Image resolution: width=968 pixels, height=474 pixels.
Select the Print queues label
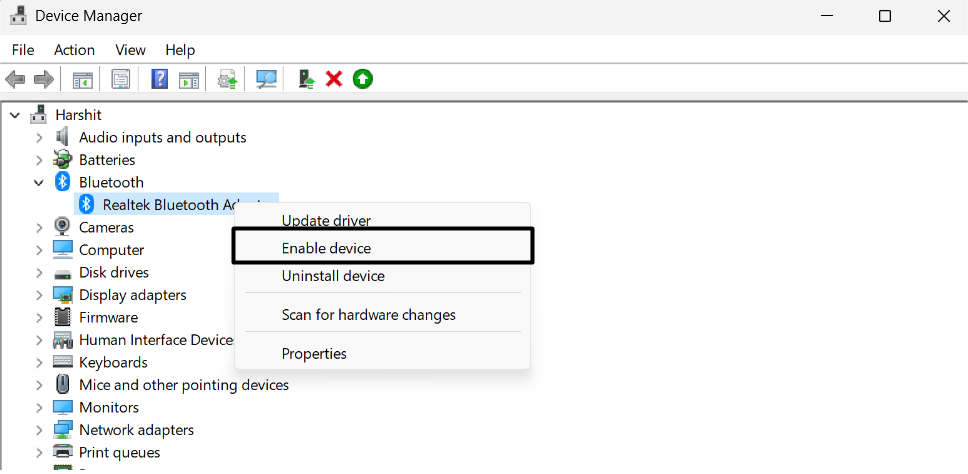pos(119,453)
